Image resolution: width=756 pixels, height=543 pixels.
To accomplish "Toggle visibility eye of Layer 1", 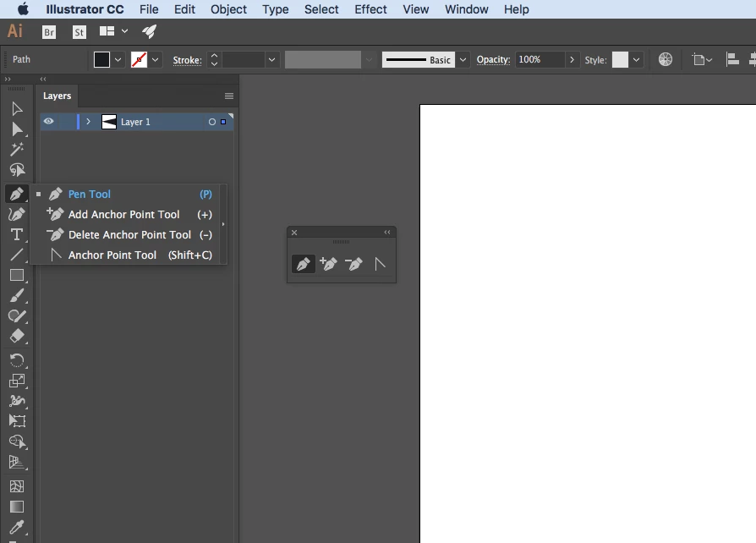I will pyautogui.click(x=49, y=122).
